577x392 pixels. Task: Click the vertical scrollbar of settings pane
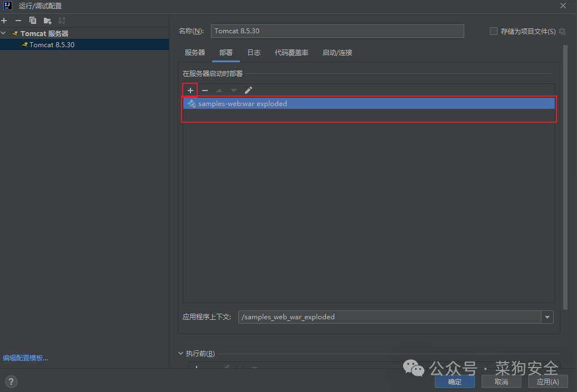coord(565,178)
